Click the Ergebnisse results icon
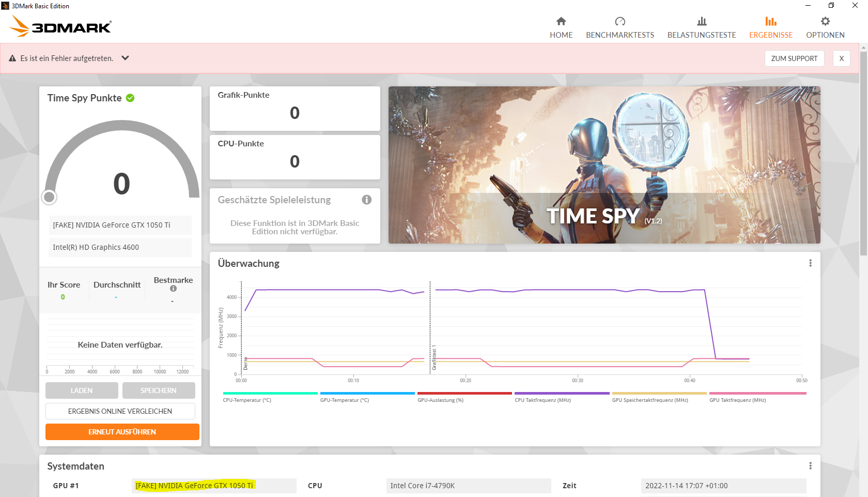Viewport: 868px width, 497px height. [x=771, y=21]
